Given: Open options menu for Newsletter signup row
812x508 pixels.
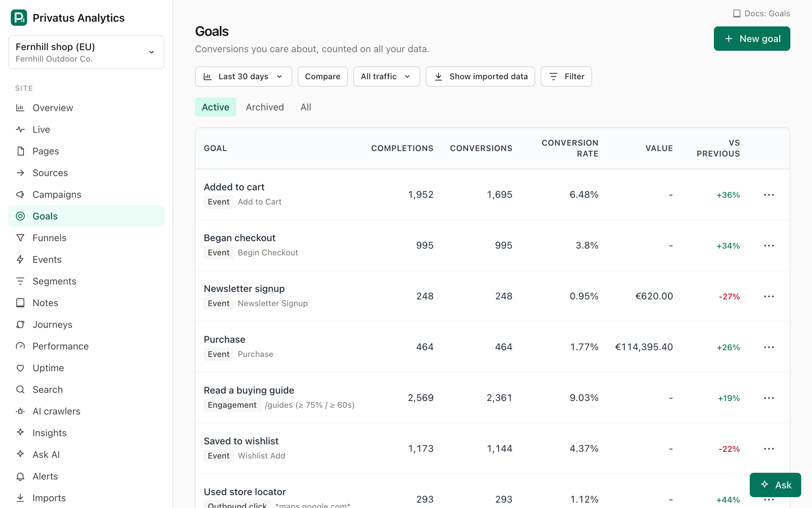Looking at the screenshot, I should pos(769,296).
